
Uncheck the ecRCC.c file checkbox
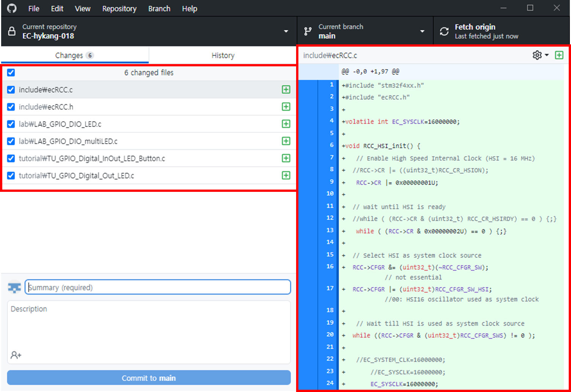click(x=11, y=90)
